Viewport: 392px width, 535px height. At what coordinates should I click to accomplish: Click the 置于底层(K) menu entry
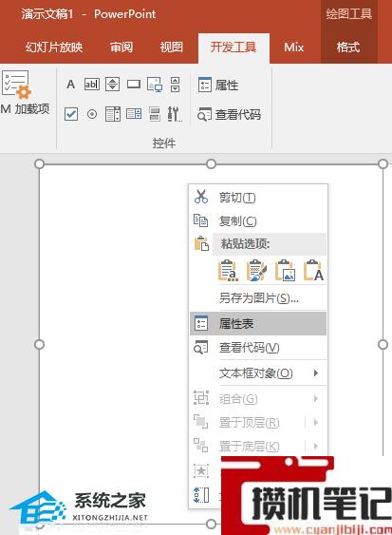point(250,447)
